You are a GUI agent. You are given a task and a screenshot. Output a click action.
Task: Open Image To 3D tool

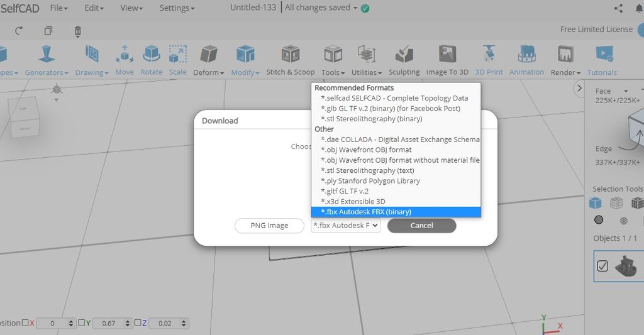(x=447, y=61)
